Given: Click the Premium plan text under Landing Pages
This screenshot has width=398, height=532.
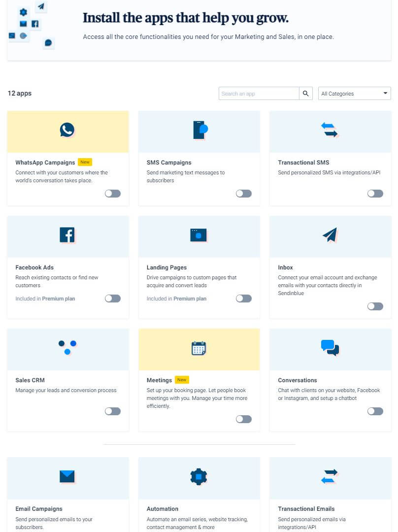Looking at the screenshot, I should point(190,299).
